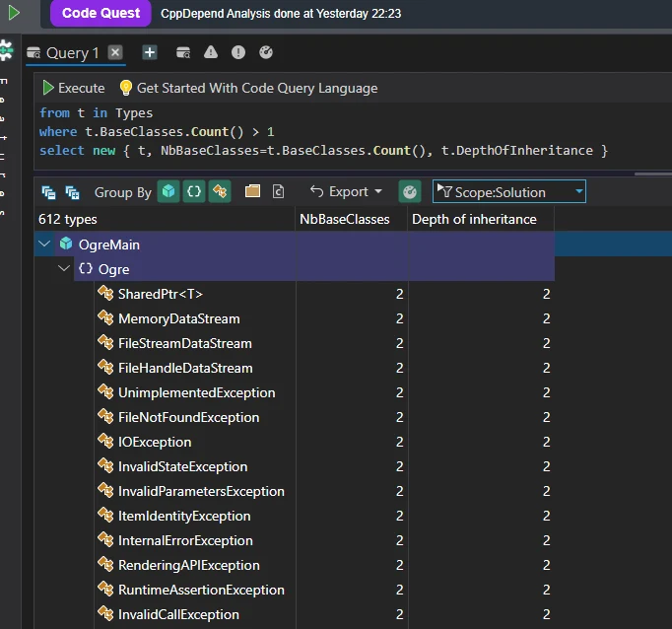672x629 pixels.
Task: Select RuntimeAssertionException type row
Action: click(x=324, y=590)
